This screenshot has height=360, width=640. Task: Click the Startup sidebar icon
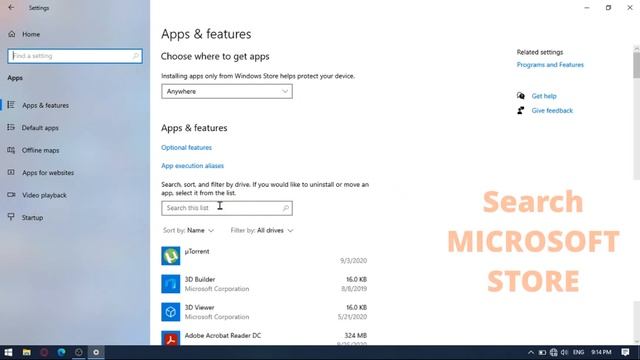[11, 217]
